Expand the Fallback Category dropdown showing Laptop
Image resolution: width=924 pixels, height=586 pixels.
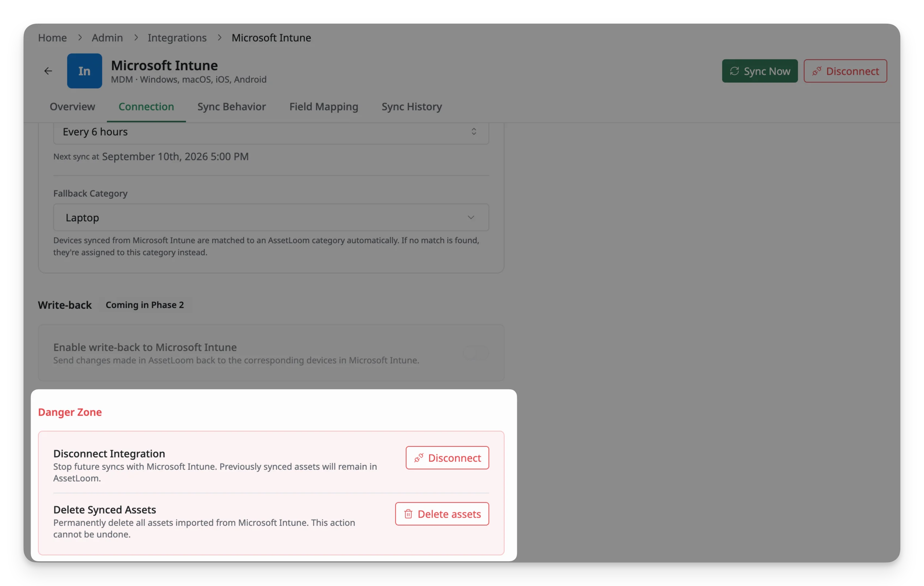click(271, 217)
